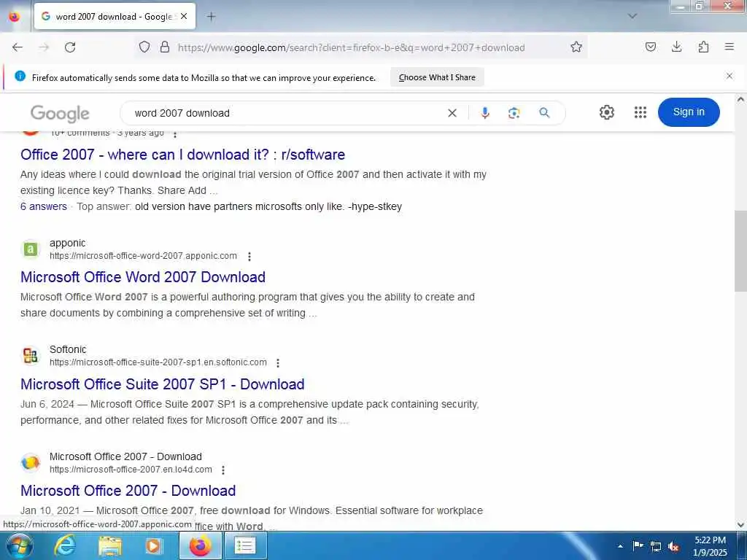Click the apponic site favicon

click(x=31, y=249)
